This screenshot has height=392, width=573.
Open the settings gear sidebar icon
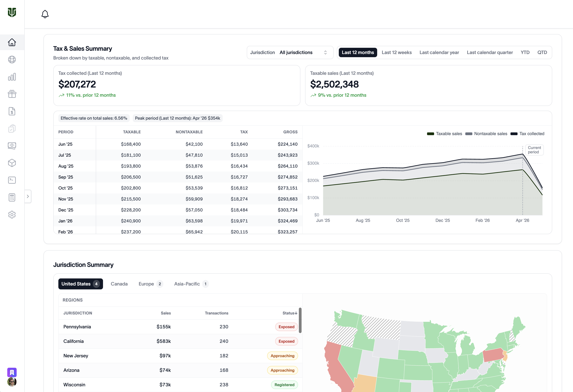pos(12,214)
